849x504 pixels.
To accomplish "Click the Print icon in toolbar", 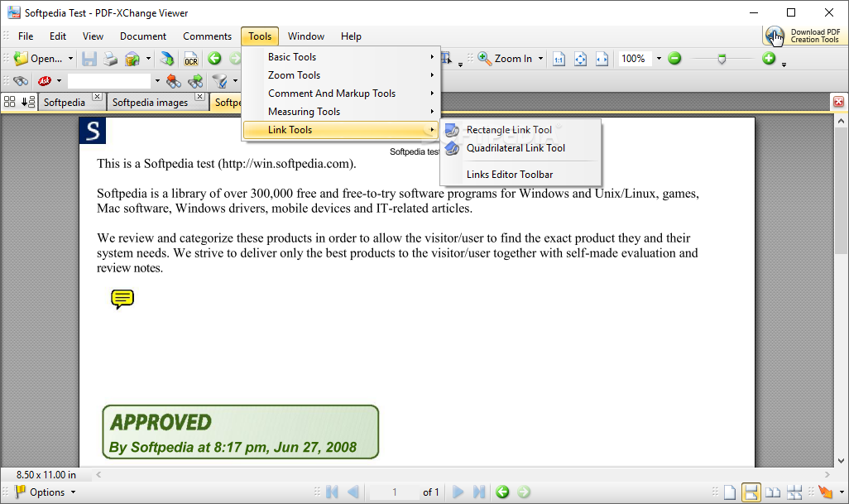I will point(110,59).
